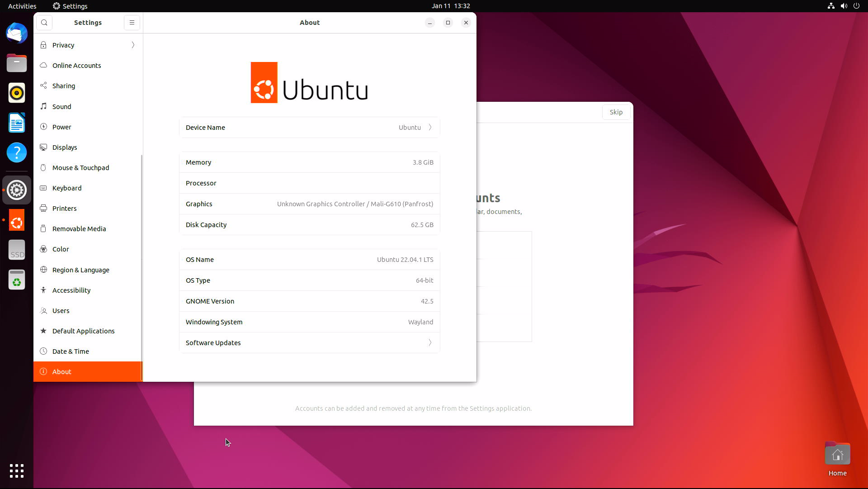
Task: Open the Trash from the dock
Action: point(17,280)
